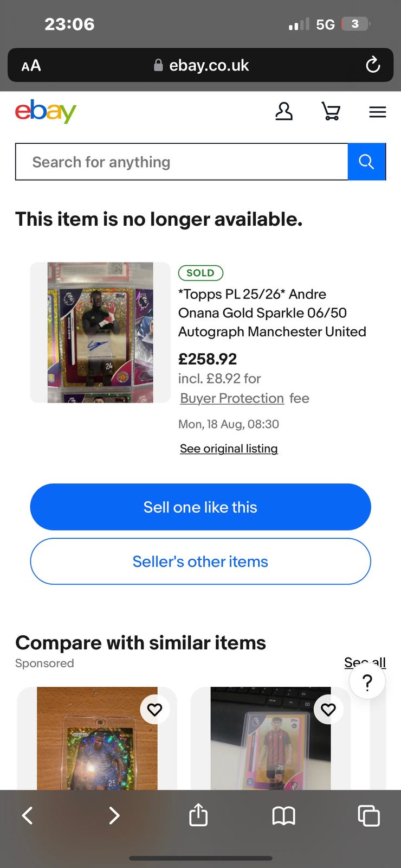The image size is (401, 868).
Task: Click 'See original listing' link
Action: (229, 449)
